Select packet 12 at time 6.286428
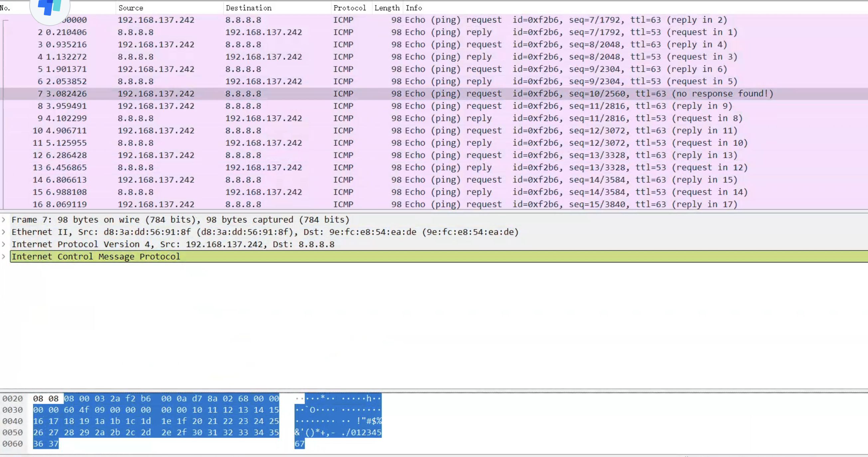Screen dimensions: 868x457 (x=404, y=155)
